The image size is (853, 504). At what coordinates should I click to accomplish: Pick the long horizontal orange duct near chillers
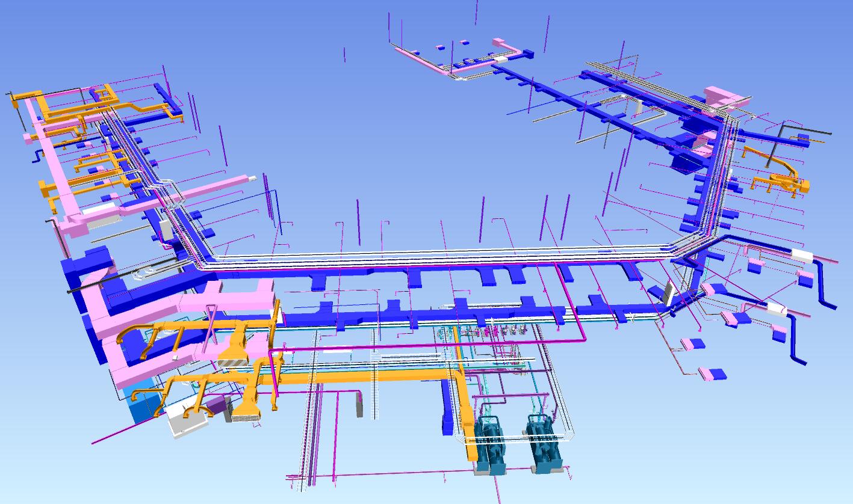364,376
